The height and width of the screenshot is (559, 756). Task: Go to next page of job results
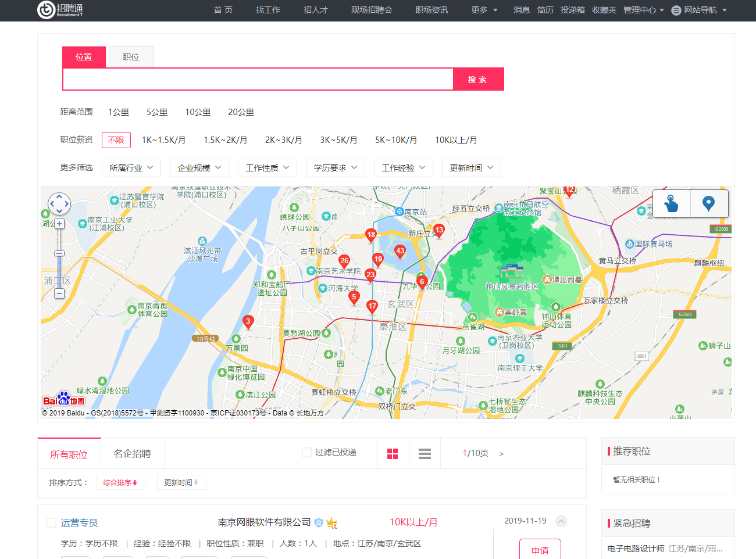tap(501, 454)
